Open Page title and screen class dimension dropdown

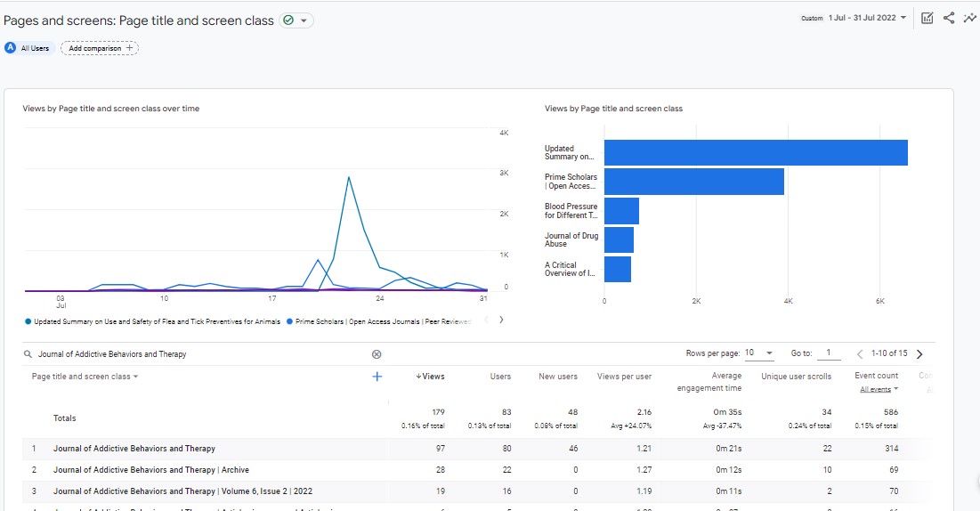(85, 377)
